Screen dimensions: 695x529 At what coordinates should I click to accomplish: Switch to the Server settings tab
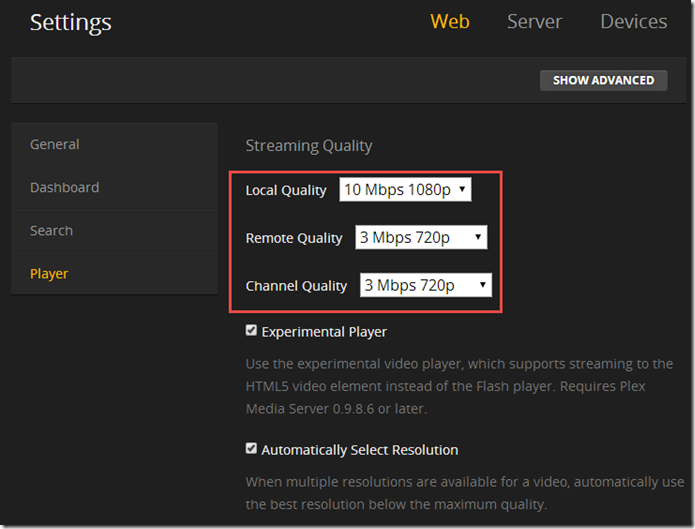click(x=534, y=22)
